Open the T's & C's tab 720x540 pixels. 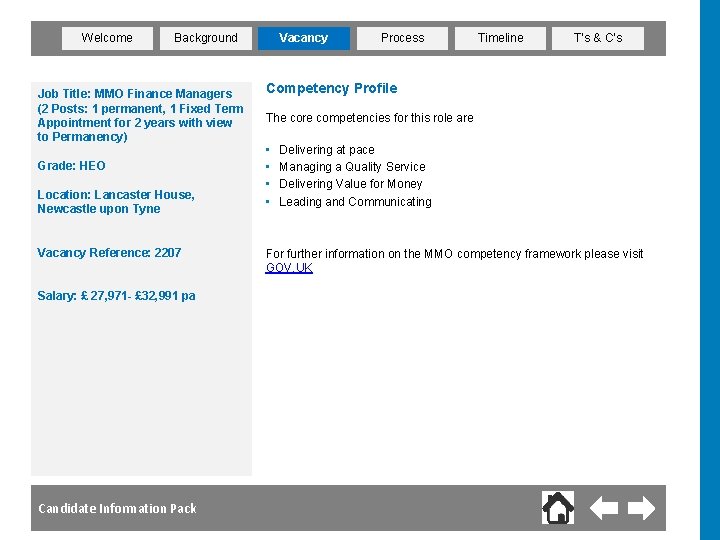coord(598,38)
